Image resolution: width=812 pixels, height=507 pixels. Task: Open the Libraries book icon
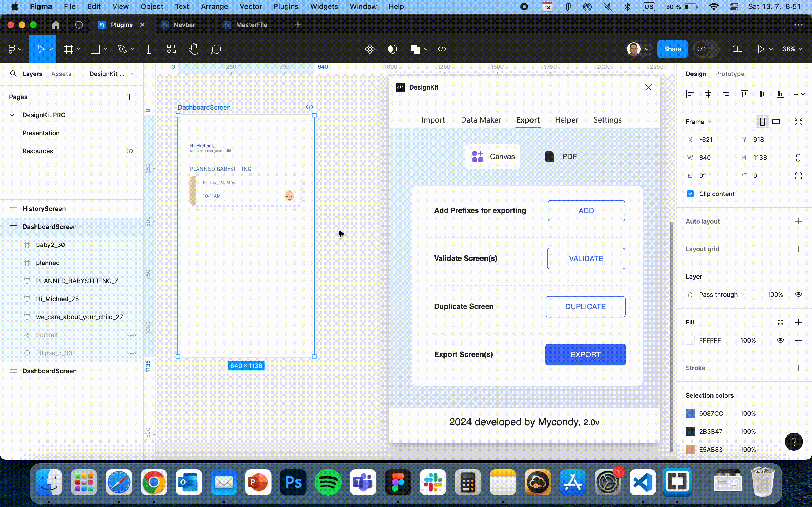(737, 49)
